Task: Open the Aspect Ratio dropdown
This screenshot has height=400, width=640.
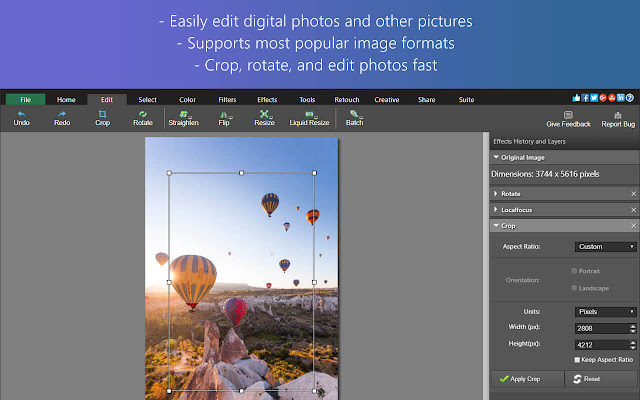Action: pos(605,246)
